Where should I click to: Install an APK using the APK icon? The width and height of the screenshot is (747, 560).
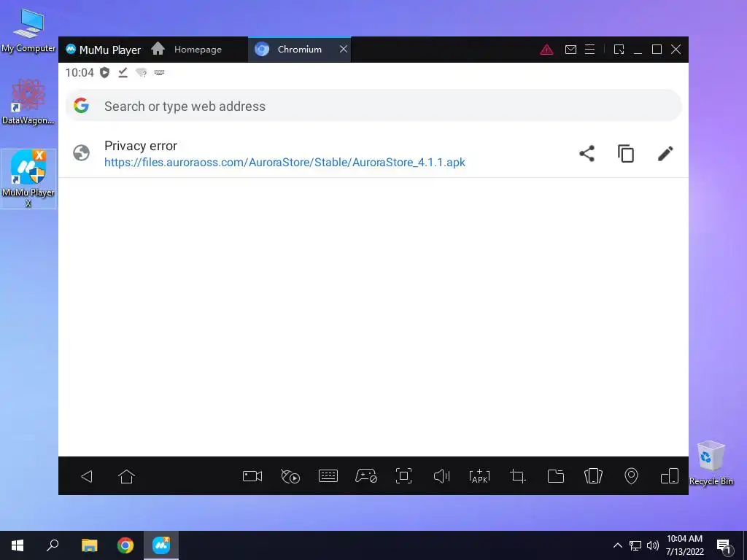(x=479, y=476)
